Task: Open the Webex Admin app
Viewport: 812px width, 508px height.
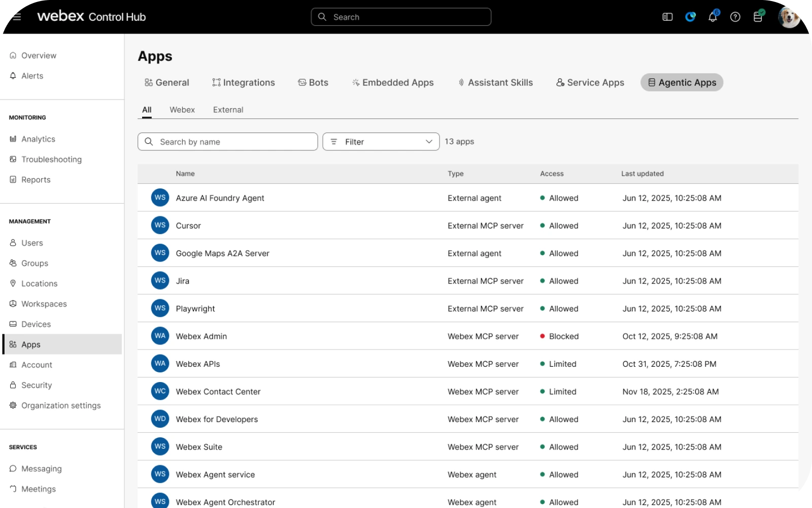Action: pyautogui.click(x=467, y=336)
